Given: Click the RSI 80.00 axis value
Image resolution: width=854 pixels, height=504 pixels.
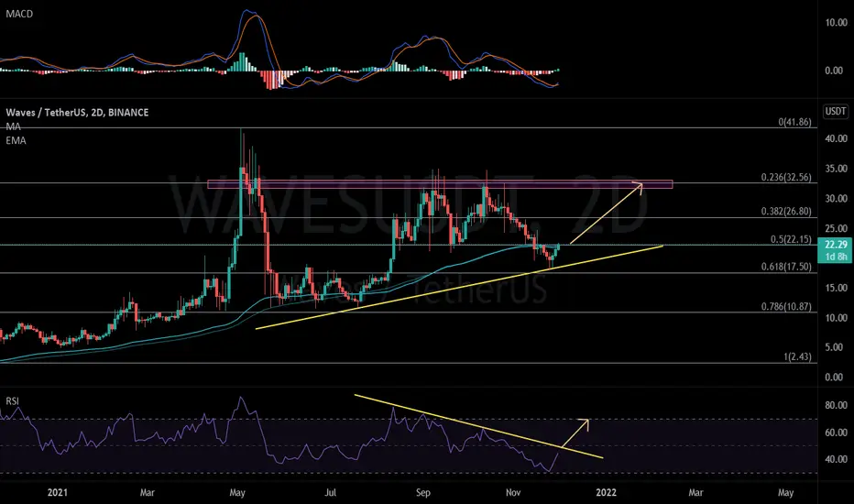Looking at the screenshot, I should 836,405.
